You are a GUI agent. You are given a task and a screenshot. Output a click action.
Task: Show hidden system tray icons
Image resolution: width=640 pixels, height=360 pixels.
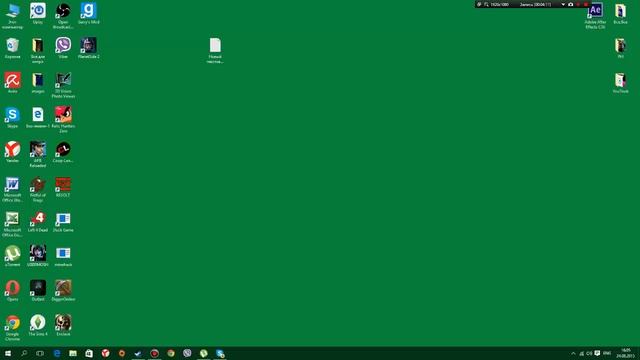pyautogui.click(x=573, y=353)
